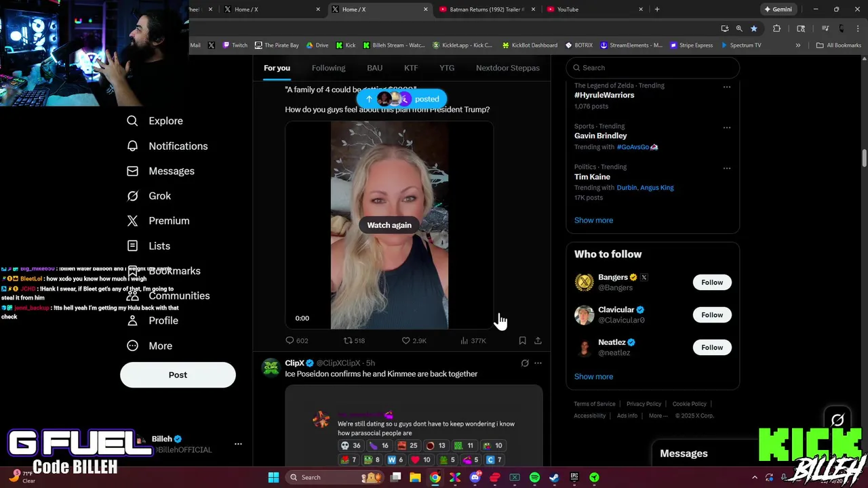The width and height of the screenshot is (868, 488).
Task: Open the #HyruleWarriors trending topic
Action: [604, 95]
